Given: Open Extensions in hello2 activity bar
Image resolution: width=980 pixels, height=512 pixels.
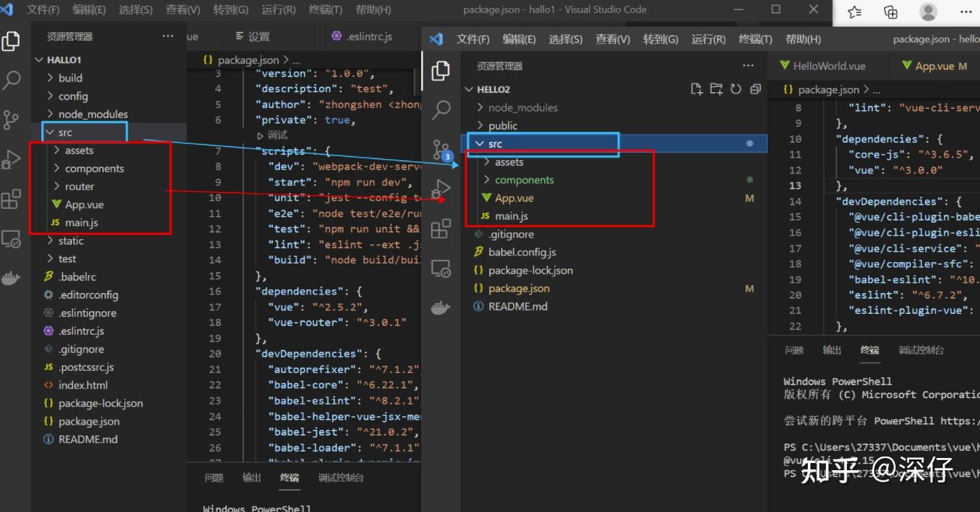Looking at the screenshot, I should point(441,229).
